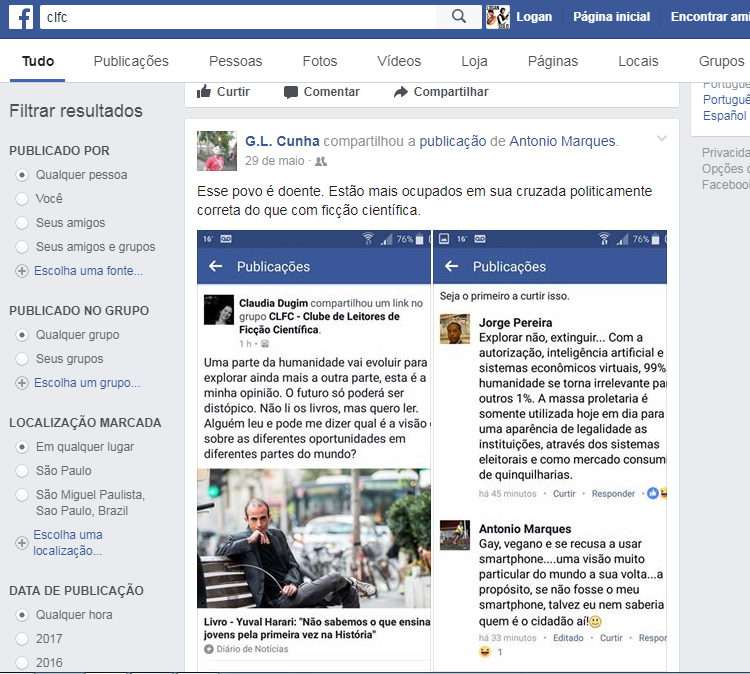Open Logan profile name link

[x=534, y=17]
